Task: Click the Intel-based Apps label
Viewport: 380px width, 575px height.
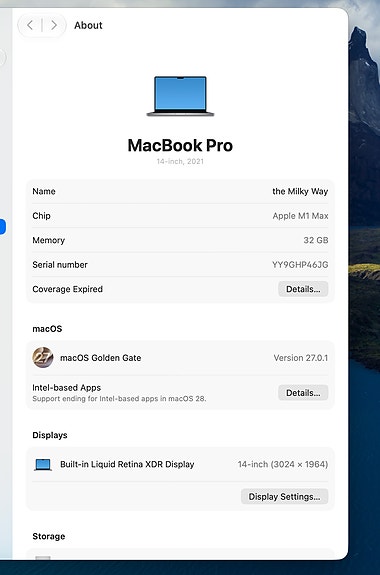Action: point(67,388)
